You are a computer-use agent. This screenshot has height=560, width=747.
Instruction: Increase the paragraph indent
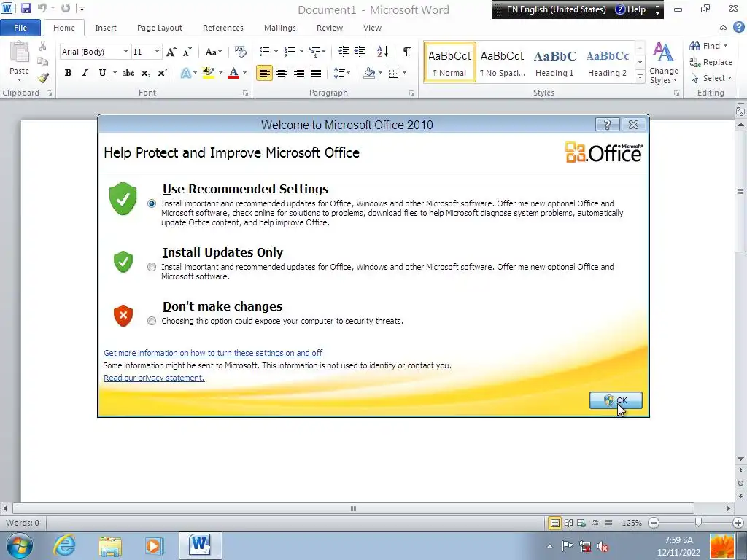(x=360, y=52)
